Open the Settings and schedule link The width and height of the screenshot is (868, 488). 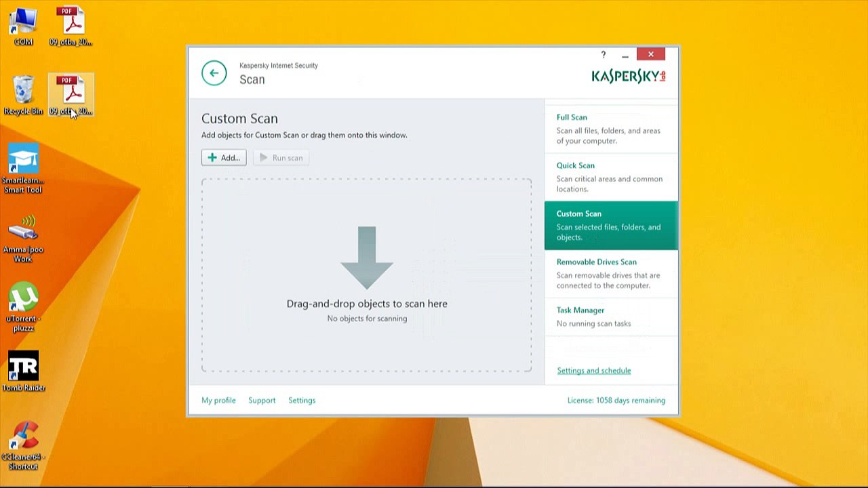[594, 371]
